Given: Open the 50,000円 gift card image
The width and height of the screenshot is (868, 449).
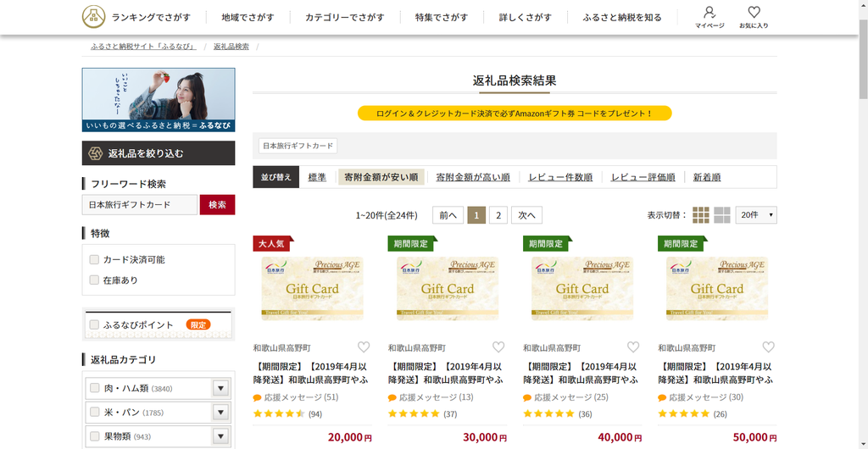Looking at the screenshot, I should (x=717, y=288).
